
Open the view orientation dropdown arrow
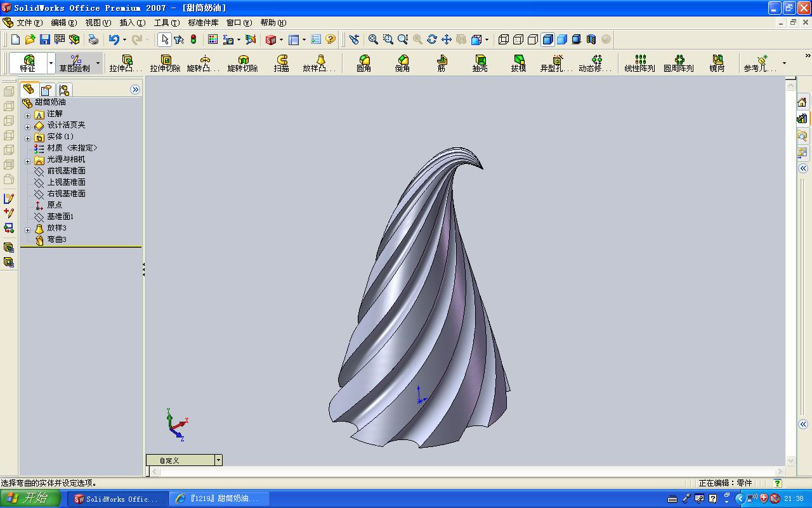pyautogui.click(x=487, y=39)
